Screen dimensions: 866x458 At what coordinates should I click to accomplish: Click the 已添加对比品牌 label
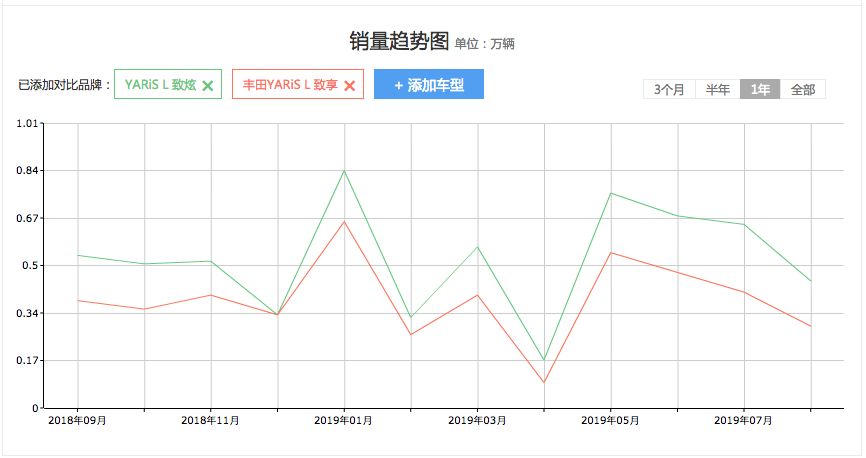pos(65,85)
